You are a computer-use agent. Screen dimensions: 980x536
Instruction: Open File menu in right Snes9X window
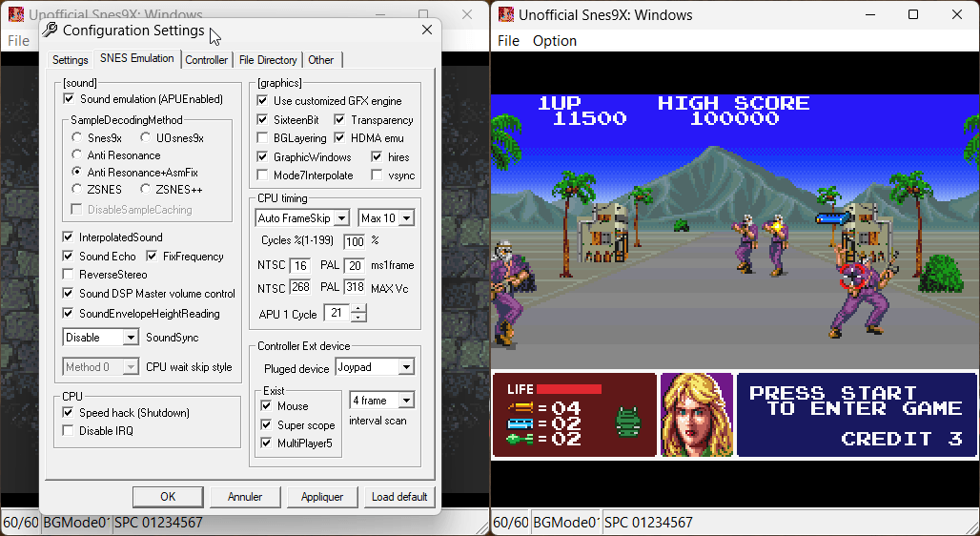pyautogui.click(x=508, y=41)
